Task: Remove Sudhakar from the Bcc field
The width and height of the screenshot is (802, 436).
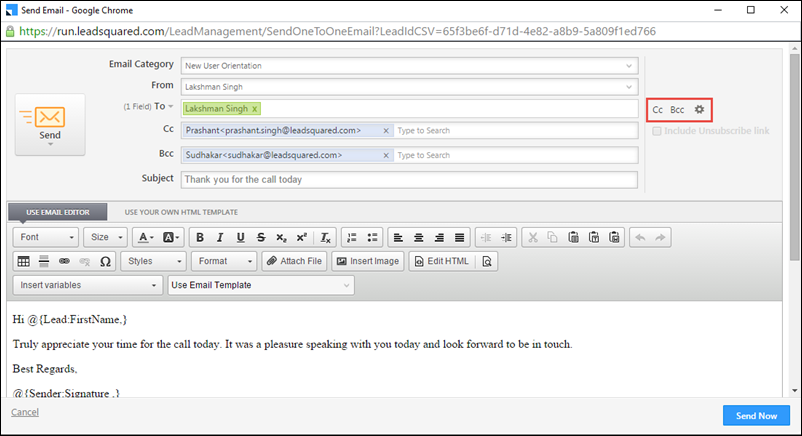Action: click(386, 156)
